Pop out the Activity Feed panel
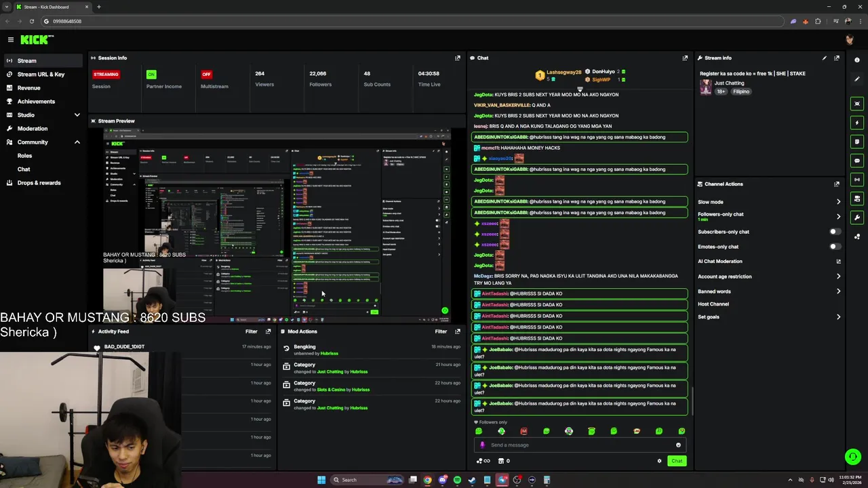The height and width of the screenshot is (488, 868). (x=268, y=331)
